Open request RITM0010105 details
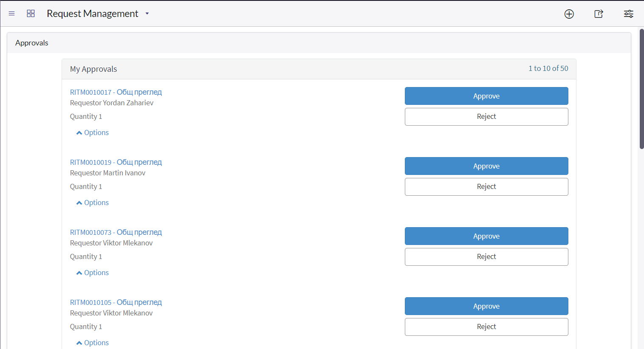This screenshot has height=349, width=644. (x=116, y=302)
